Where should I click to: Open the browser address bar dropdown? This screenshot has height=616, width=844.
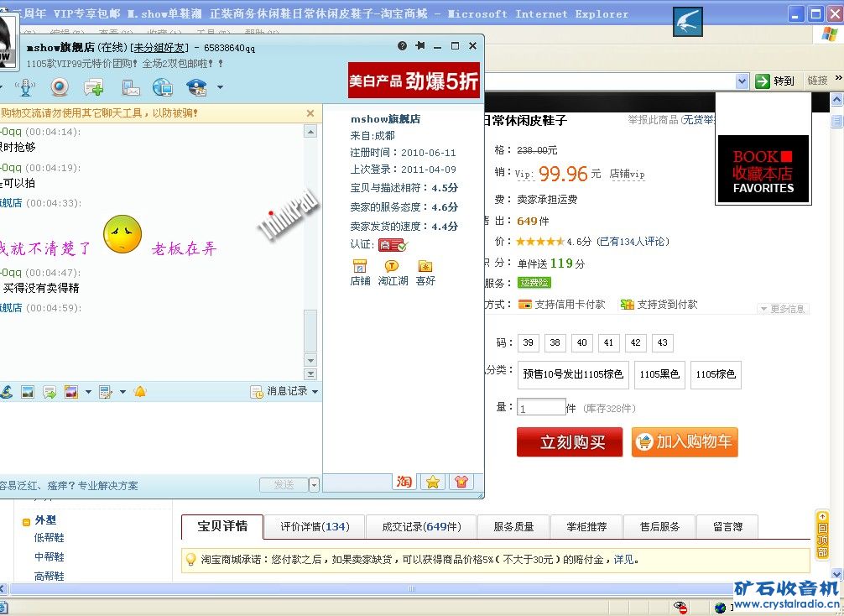tap(742, 81)
